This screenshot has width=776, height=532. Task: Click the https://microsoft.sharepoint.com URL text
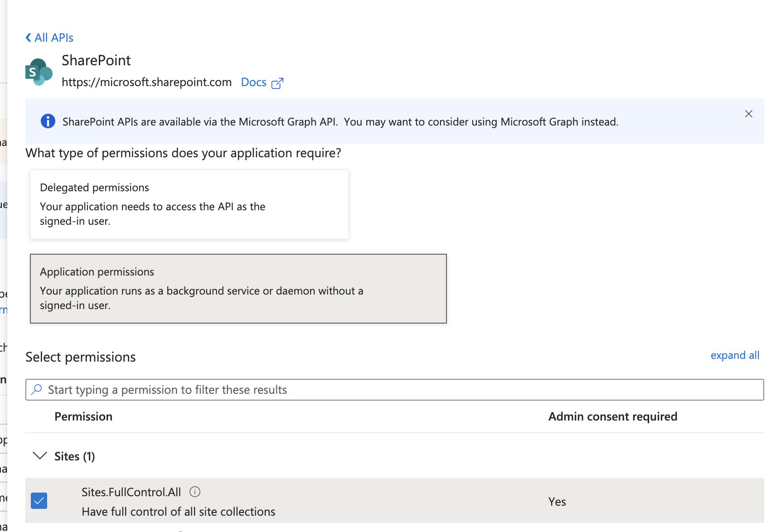point(146,82)
